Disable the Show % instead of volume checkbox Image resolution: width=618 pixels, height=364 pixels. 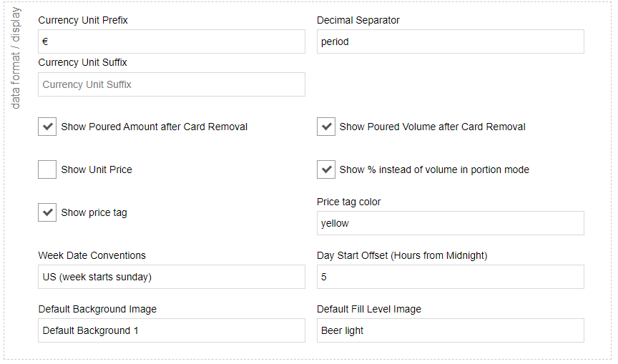326,169
